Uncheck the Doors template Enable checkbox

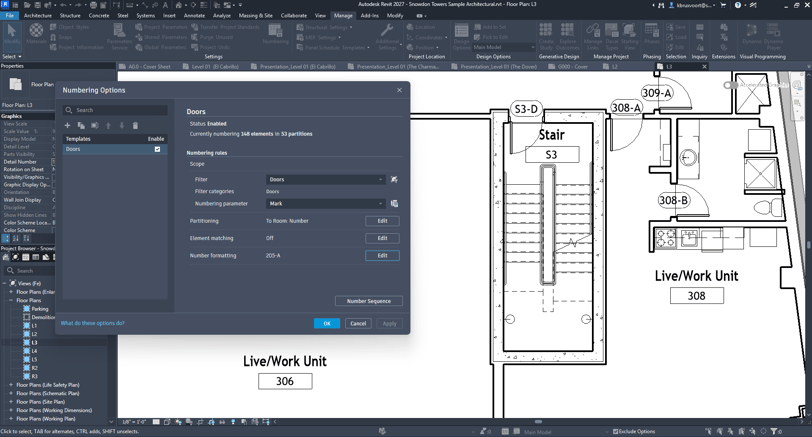(x=157, y=149)
